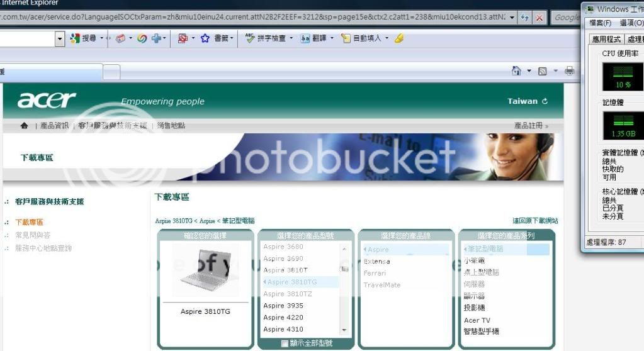Click the red stop loading button
This screenshot has height=351, width=644.
pyautogui.click(x=539, y=17)
